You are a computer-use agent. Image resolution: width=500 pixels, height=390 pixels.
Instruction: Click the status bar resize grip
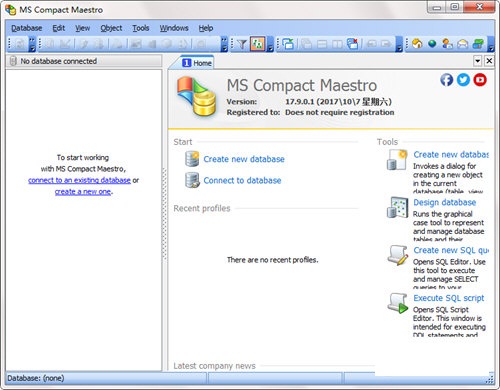point(490,379)
